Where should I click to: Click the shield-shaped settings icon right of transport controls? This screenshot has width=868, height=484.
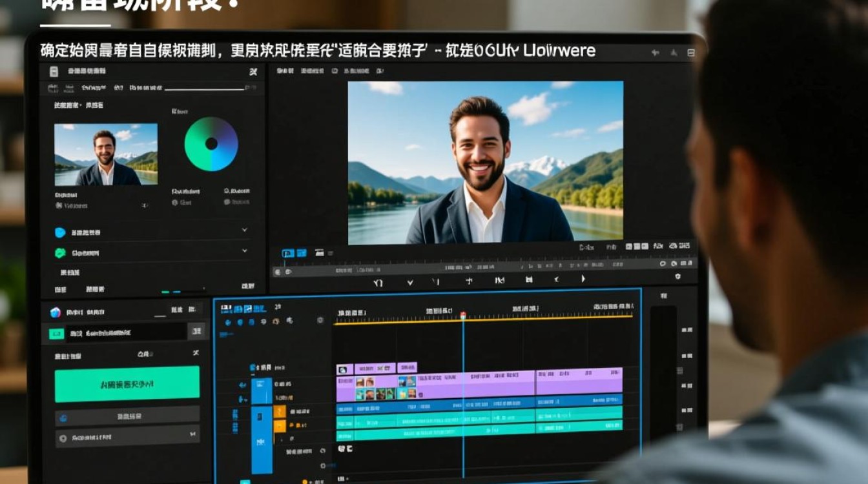coord(677,276)
